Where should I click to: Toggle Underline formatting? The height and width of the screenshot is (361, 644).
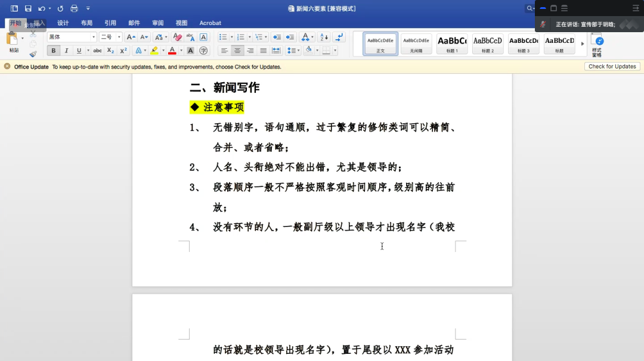click(79, 51)
